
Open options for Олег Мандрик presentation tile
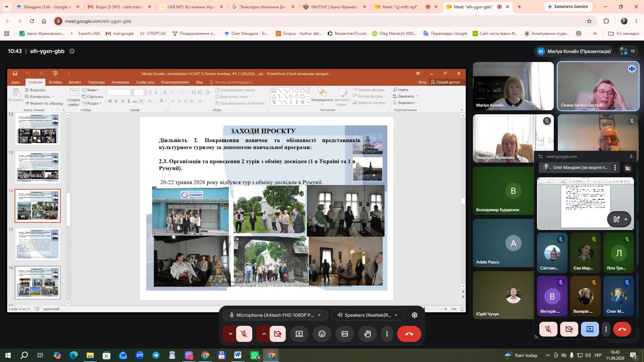point(615,168)
